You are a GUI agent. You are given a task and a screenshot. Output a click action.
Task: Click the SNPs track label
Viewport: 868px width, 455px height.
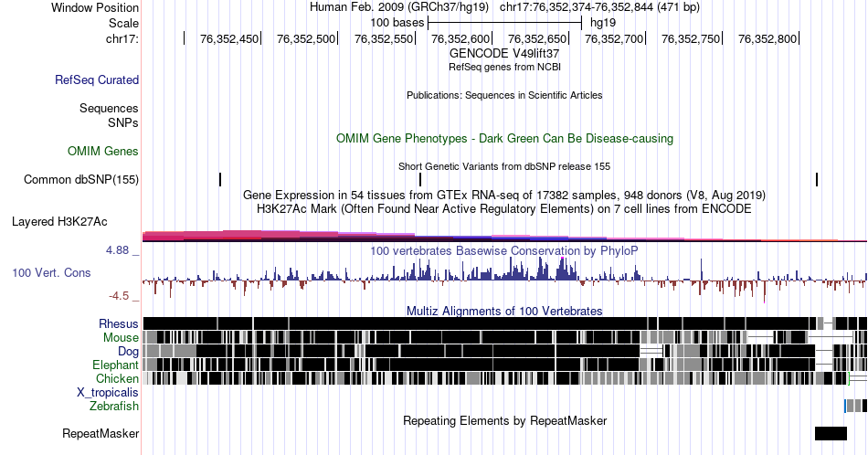click(x=123, y=122)
